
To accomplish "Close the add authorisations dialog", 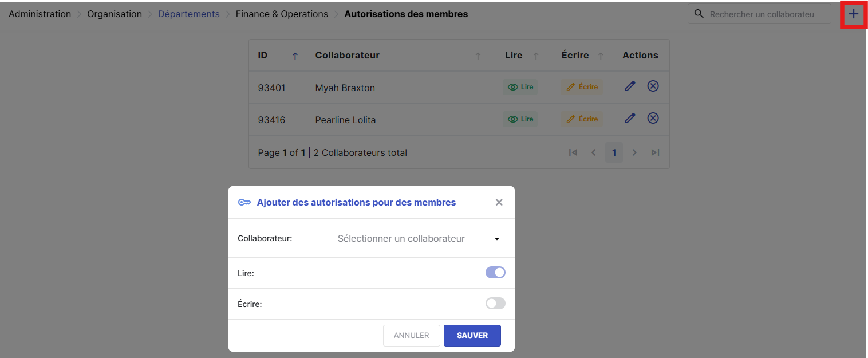I will [x=499, y=202].
